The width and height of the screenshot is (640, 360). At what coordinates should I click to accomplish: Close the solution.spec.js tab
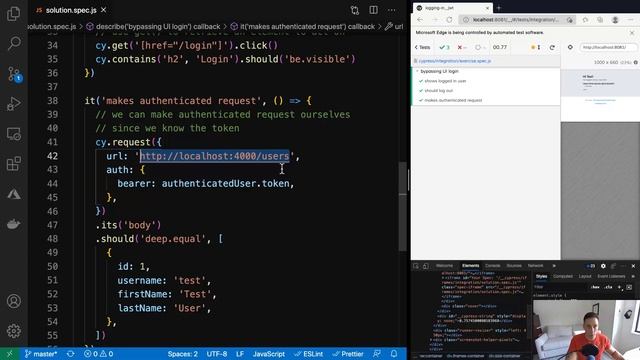[x=104, y=10]
